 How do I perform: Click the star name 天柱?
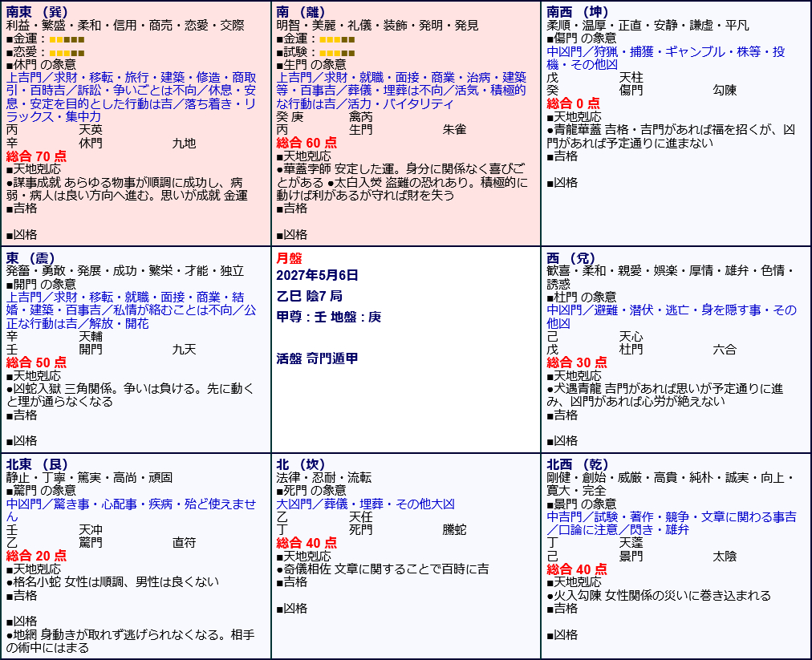tap(631, 78)
